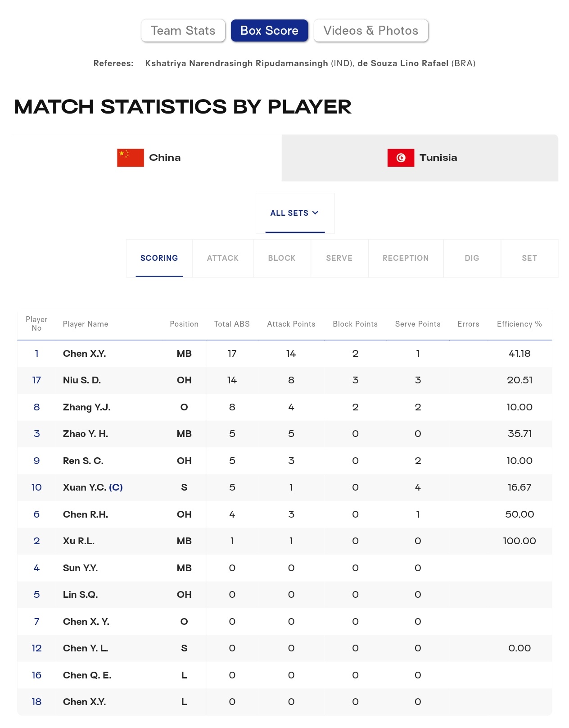Viewport: 569px width, 728px height.
Task: Open the SET statistics tab
Action: pos(529,258)
